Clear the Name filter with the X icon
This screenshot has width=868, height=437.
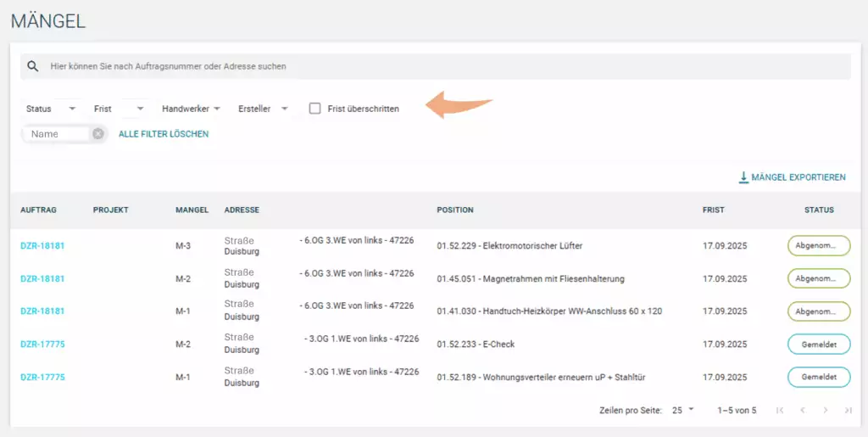(x=98, y=134)
